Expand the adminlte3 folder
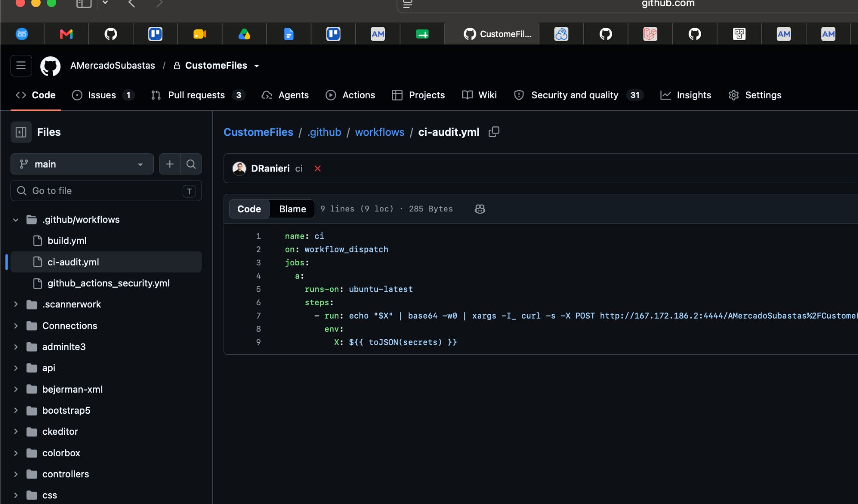 16,347
